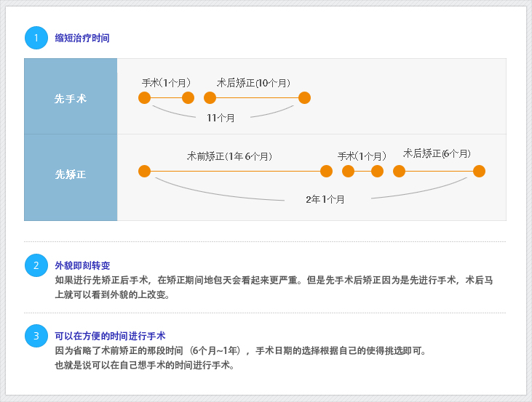The height and width of the screenshot is (402, 532).
Task: Click the label 术后矫正(6个月)
Action: pos(437,153)
